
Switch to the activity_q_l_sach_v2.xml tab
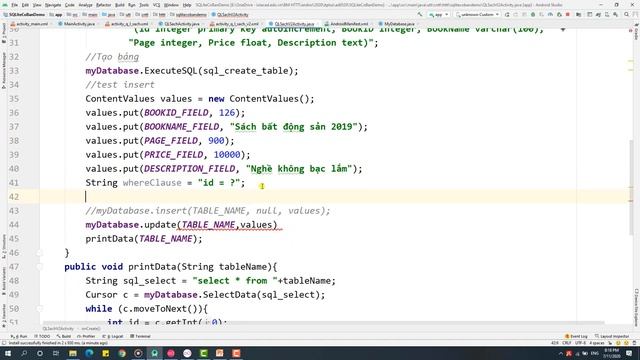pyautogui.click(x=234, y=24)
